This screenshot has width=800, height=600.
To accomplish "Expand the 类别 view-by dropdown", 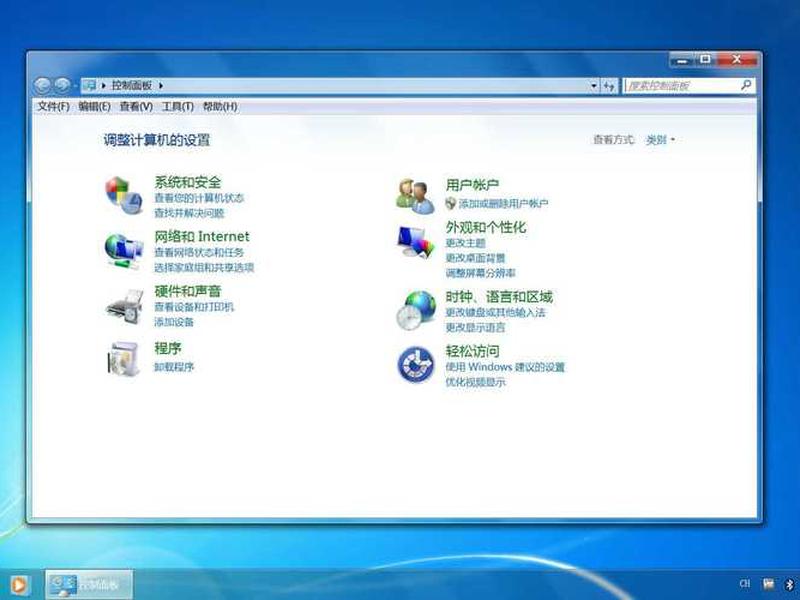I will coord(660,140).
